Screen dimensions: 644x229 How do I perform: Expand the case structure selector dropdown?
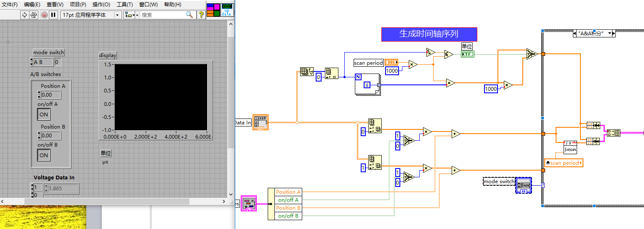609,34
